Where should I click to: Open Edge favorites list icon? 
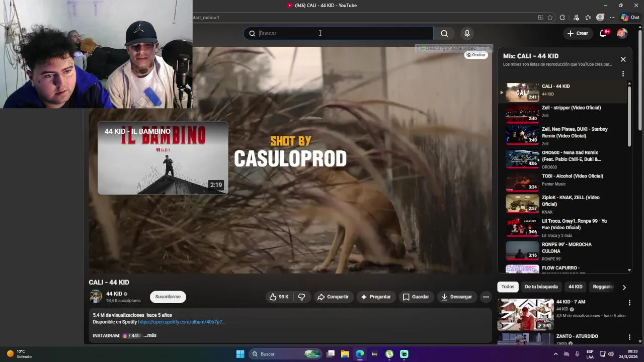(588, 18)
